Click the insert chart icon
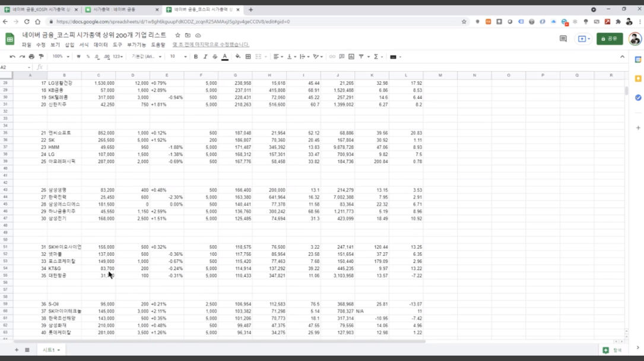 click(x=351, y=56)
